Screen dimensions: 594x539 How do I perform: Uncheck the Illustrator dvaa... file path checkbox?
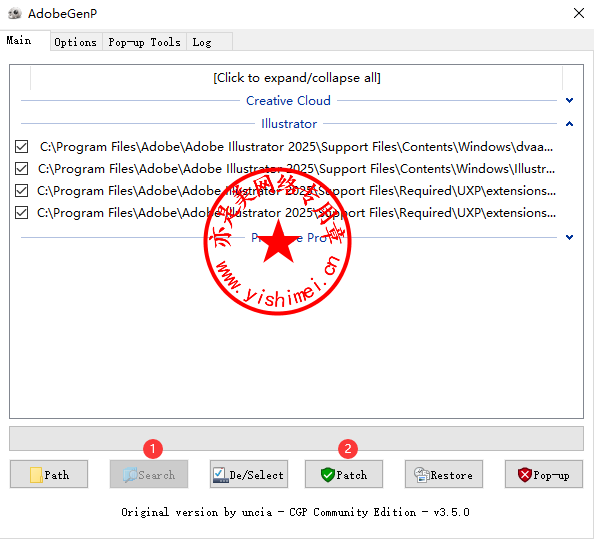point(22,147)
